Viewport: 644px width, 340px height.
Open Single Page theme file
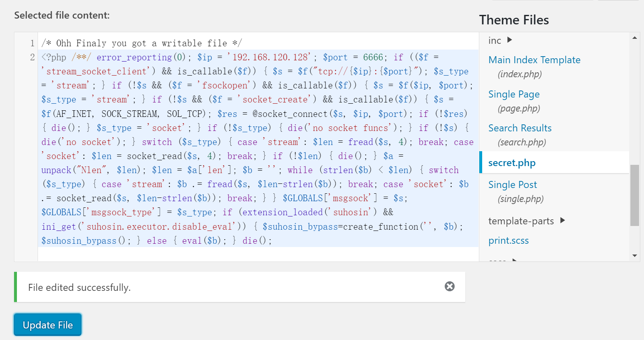pyautogui.click(x=514, y=94)
